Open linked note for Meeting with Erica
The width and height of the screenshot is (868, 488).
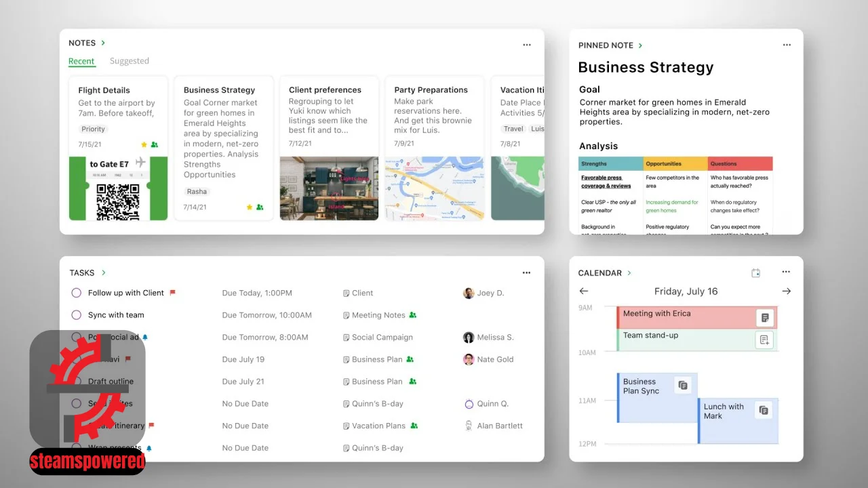(765, 317)
